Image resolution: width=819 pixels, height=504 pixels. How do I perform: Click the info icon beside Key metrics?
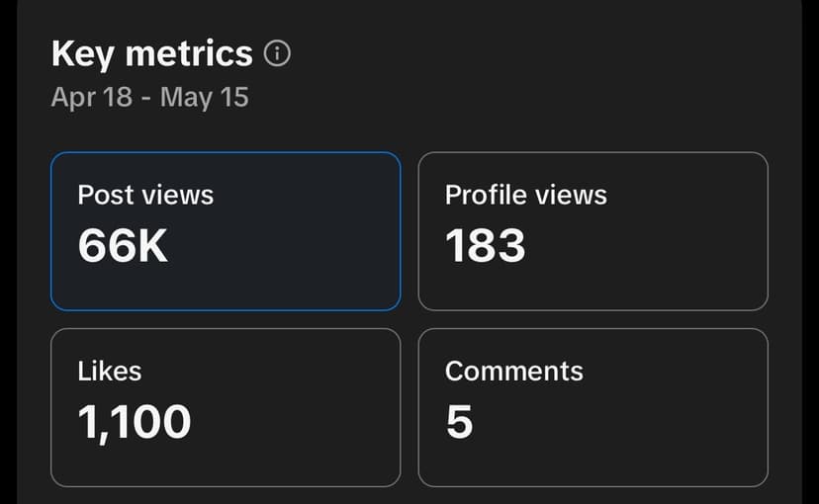tap(278, 54)
